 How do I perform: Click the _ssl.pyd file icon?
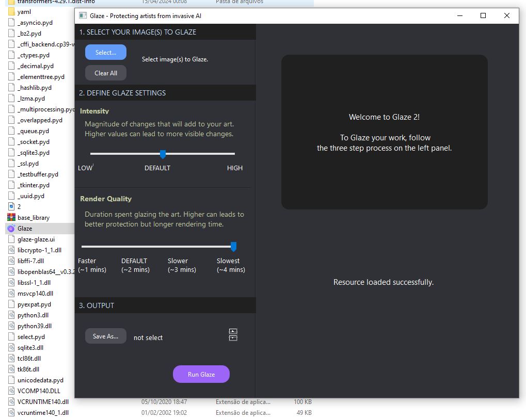pos(11,163)
